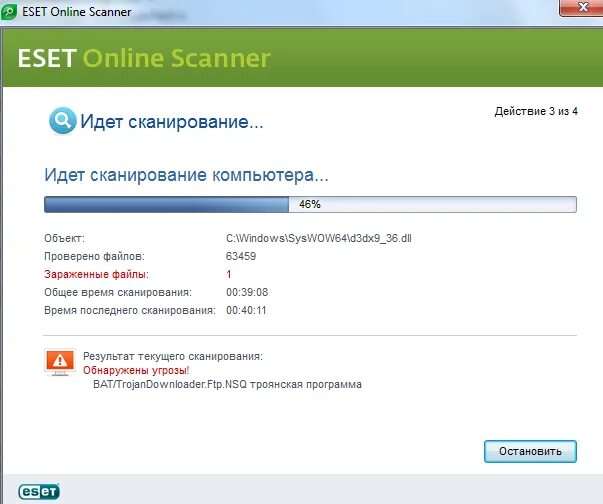This screenshot has height=504, width=603.
Task: Click the infected files count 1
Action: [229, 274]
